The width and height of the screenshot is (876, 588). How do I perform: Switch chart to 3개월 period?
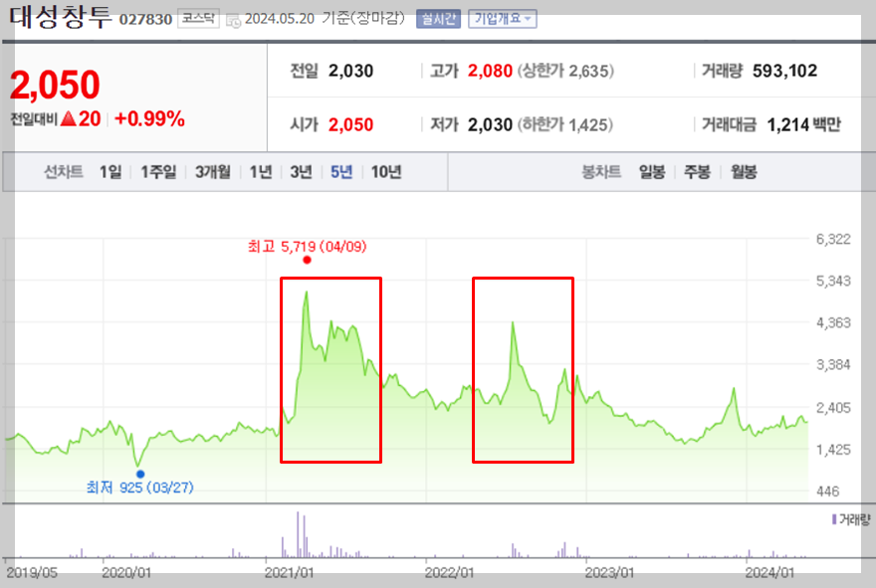[212, 172]
